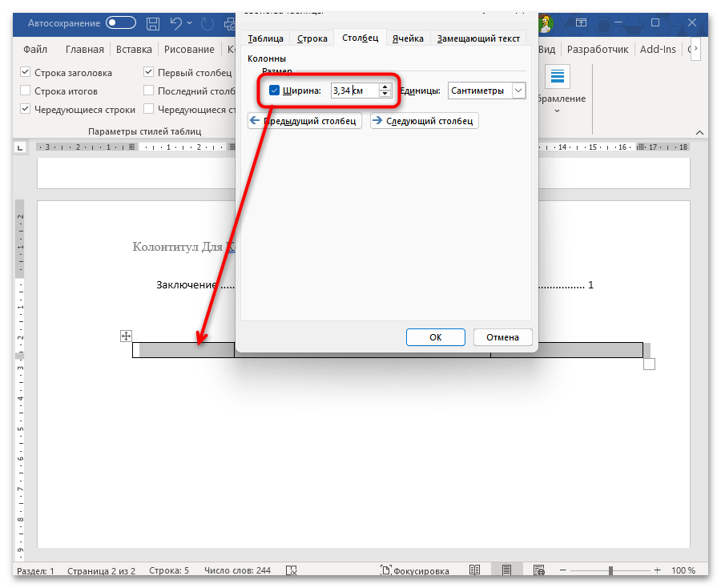Switch to Focus mode (Фокусировка)
Image resolution: width=721 pixels, height=588 pixels.
415,570
